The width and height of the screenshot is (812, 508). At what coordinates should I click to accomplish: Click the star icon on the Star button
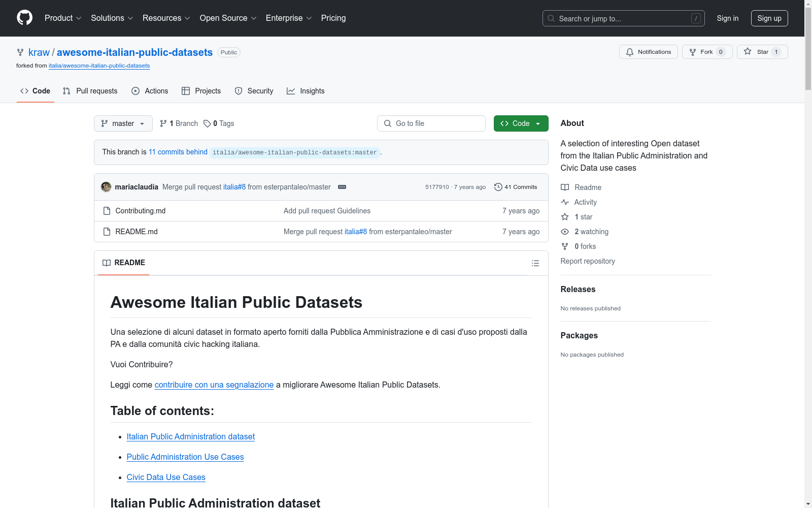[748, 51]
